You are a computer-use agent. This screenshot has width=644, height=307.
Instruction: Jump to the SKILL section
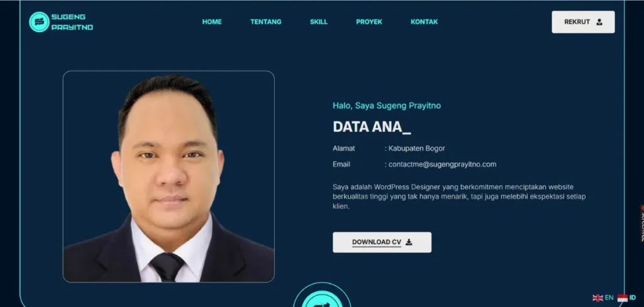click(x=319, y=22)
